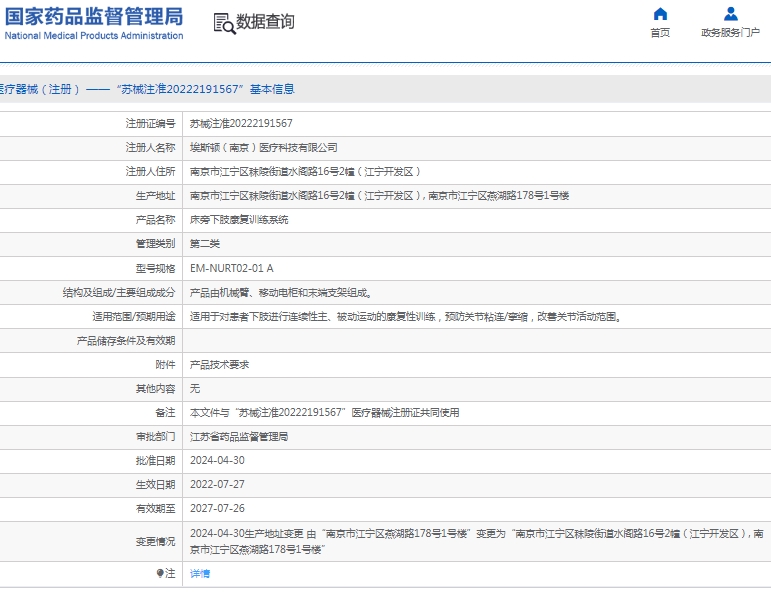Select attachment value 产品技术要求

[219, 364]
